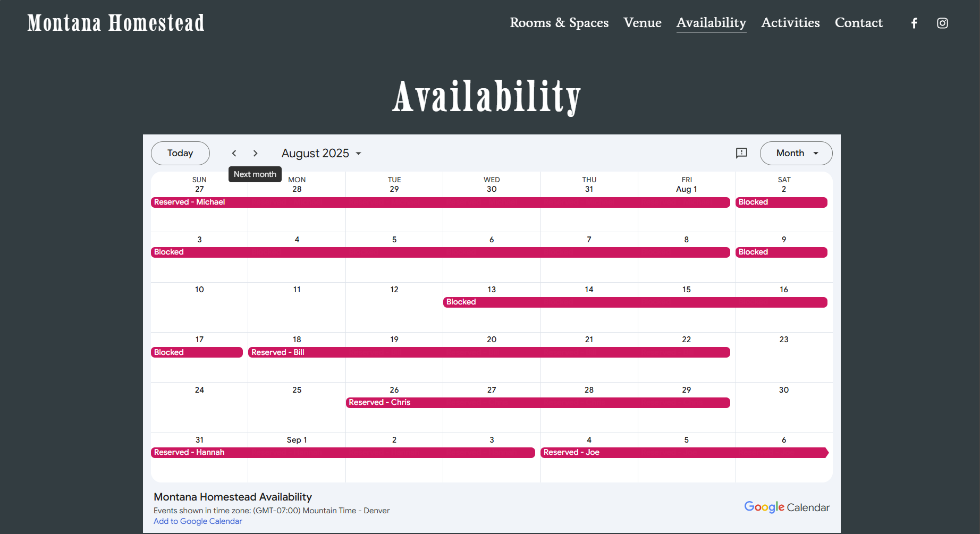980x534 pixels.
Task: Go to the next month using the arrow
Action: pyautogui.click(x=256, y=153)
